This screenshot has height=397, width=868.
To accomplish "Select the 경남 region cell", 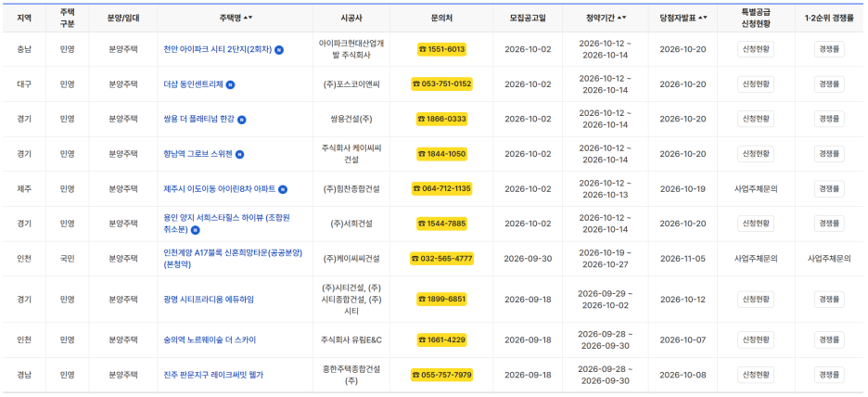I will coord(24,375).
